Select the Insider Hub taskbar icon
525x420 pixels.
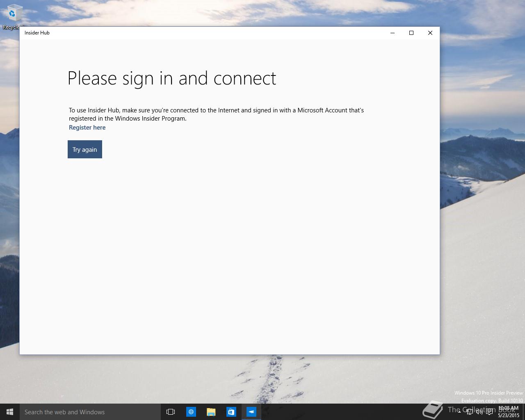251,412
